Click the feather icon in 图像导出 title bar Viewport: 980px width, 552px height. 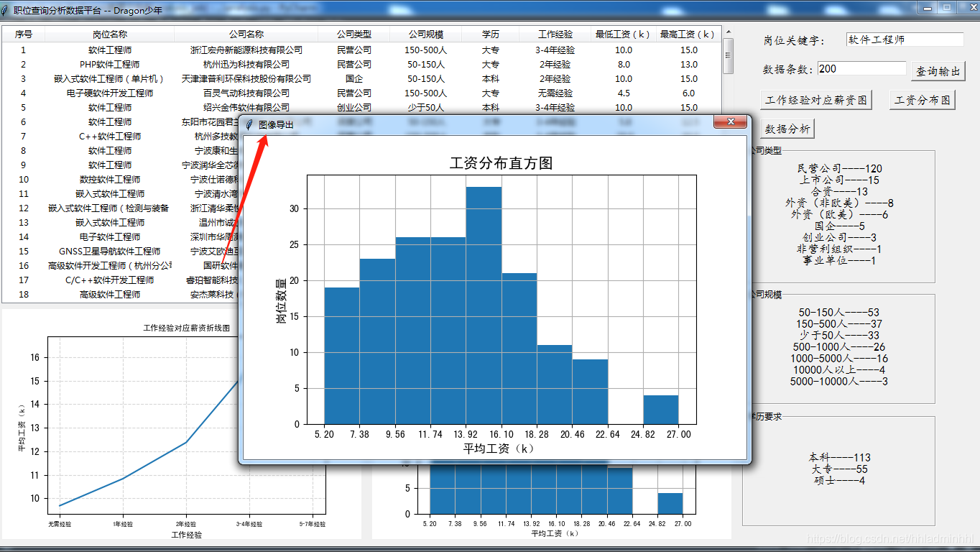(249, 124)
